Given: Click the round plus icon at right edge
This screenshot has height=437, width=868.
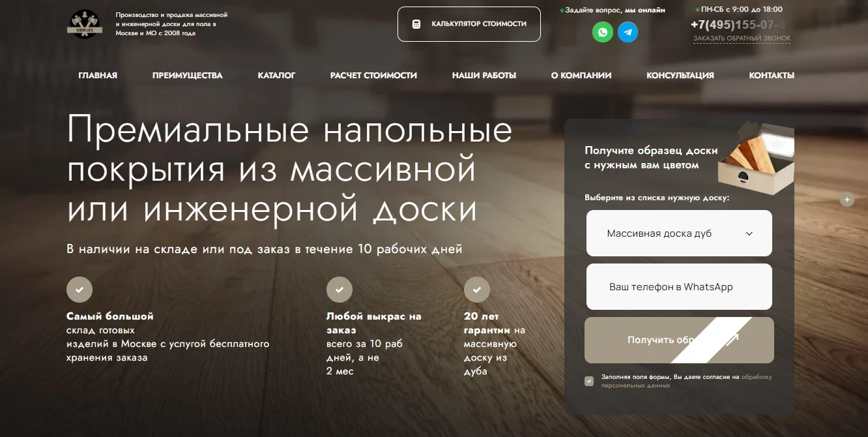Looking at the screenshot, I should (x=847, y=200).
